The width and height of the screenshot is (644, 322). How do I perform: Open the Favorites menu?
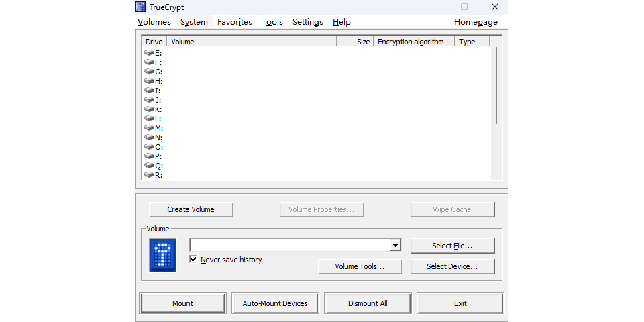(x=235, y=22)
